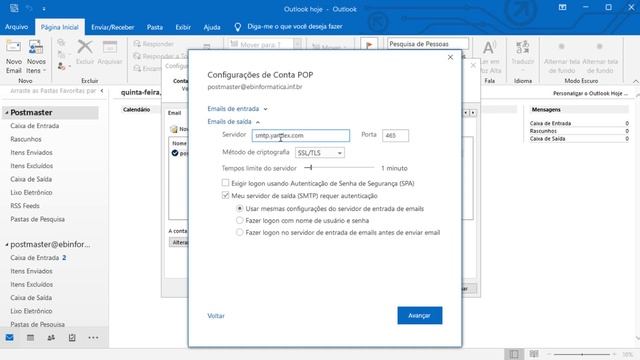Screen dimensions: 640x360
Task: Switch to the Ajuda tab
Action: pyautogui.click(x=212, y=27)
